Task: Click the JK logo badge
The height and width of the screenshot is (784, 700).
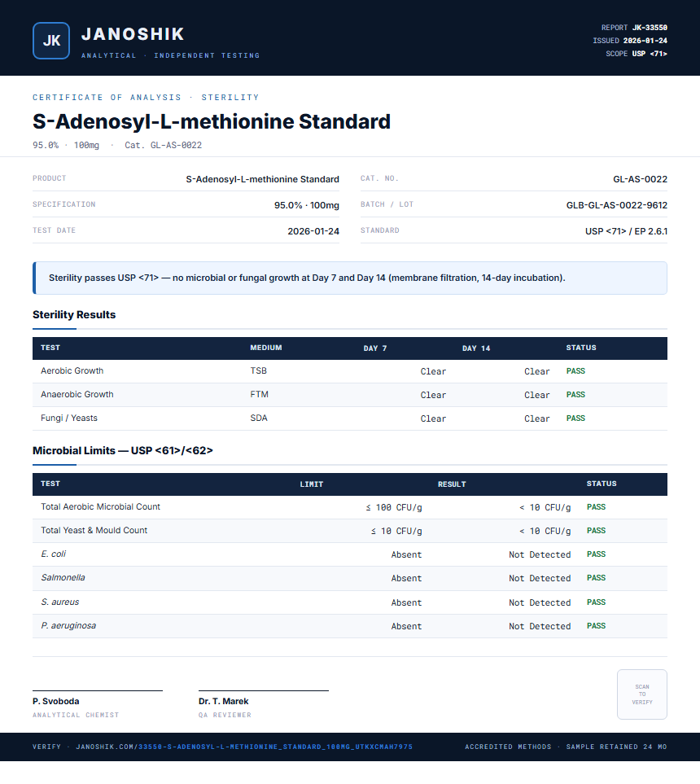Action: (x=51, y=41)
